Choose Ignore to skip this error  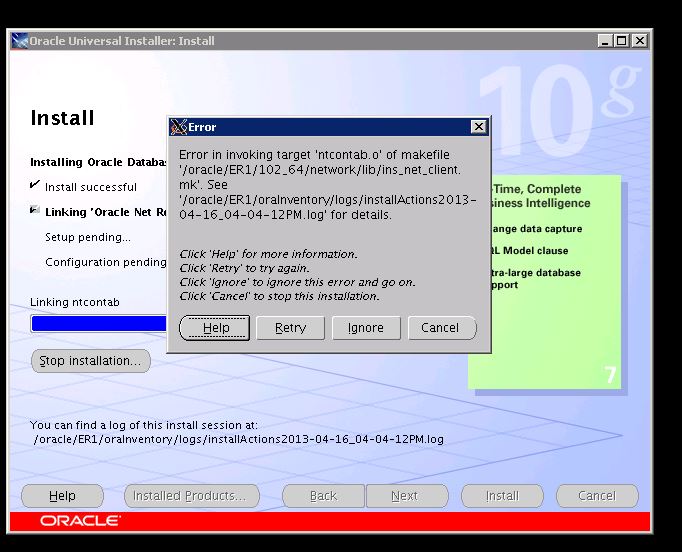366,328
